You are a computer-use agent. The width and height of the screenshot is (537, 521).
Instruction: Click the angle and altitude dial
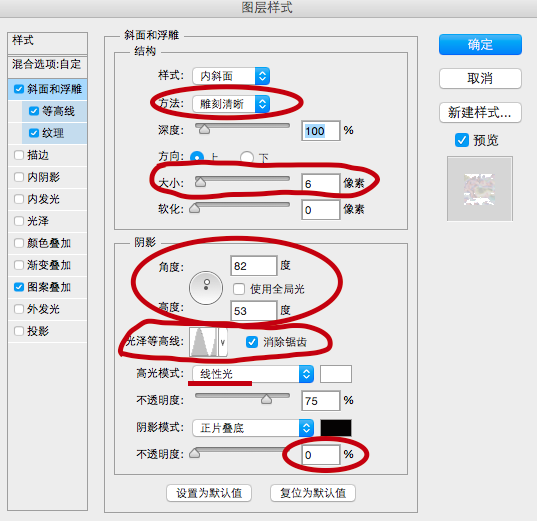point(206,288)
